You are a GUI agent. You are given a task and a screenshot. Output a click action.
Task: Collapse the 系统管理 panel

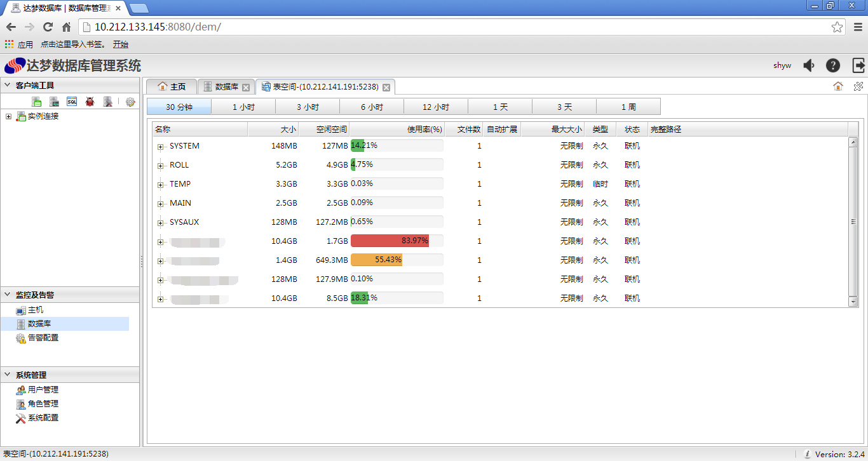[x=8, y=375]
